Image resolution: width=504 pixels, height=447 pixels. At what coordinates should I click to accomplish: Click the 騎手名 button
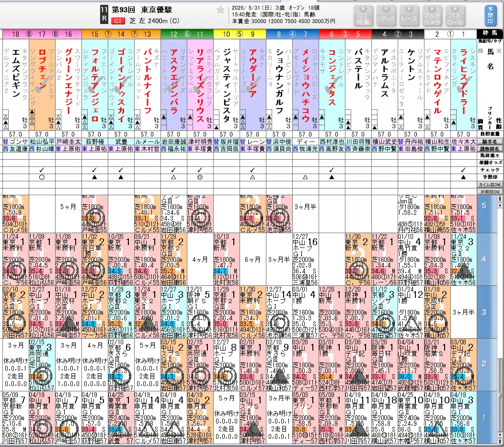pos(490,141)
